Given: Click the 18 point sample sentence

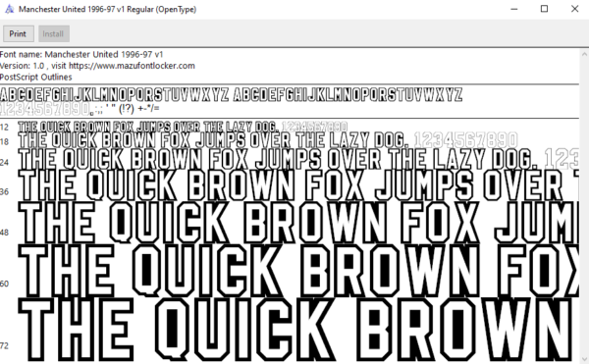Looking at the screenshot, I should (x=268, y=140).
